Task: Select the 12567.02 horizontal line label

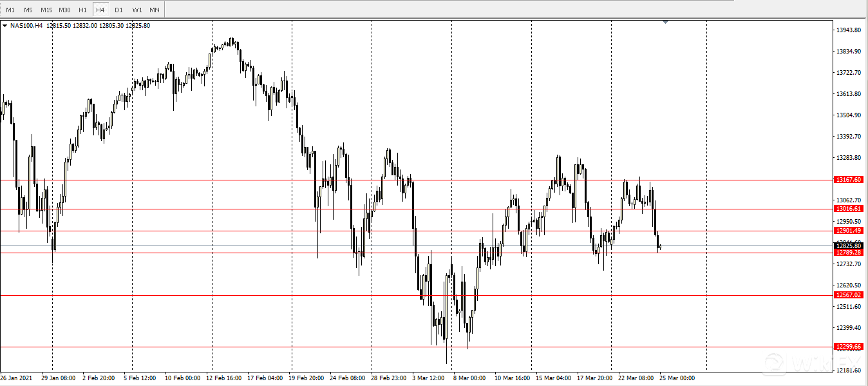Action: 849,295
